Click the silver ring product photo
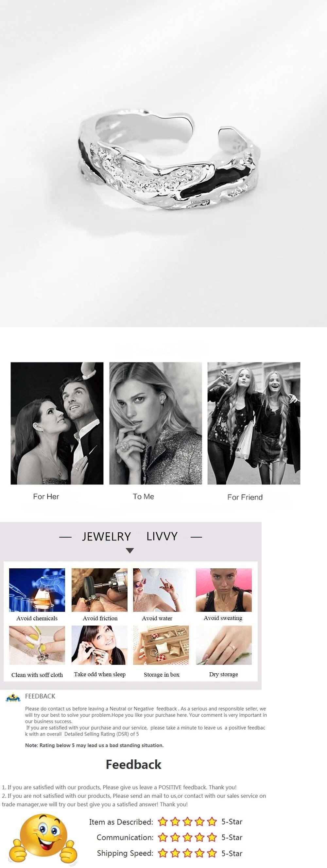The image size is (327, 868). (x=163, y=163)
